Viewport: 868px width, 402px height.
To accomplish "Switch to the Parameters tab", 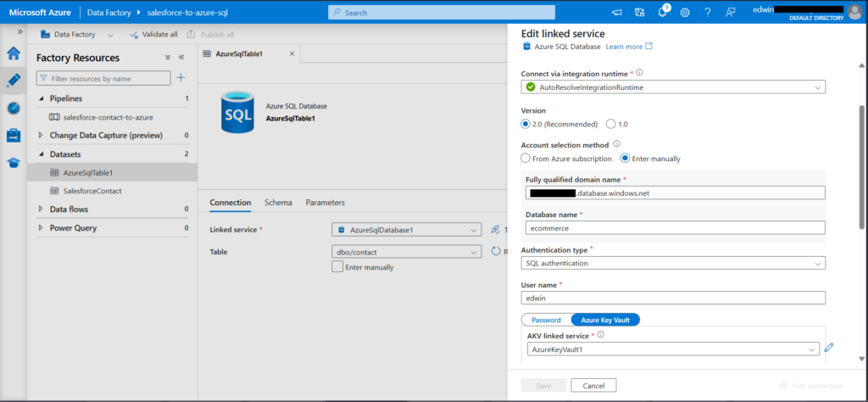I will (x=325, y=203).
